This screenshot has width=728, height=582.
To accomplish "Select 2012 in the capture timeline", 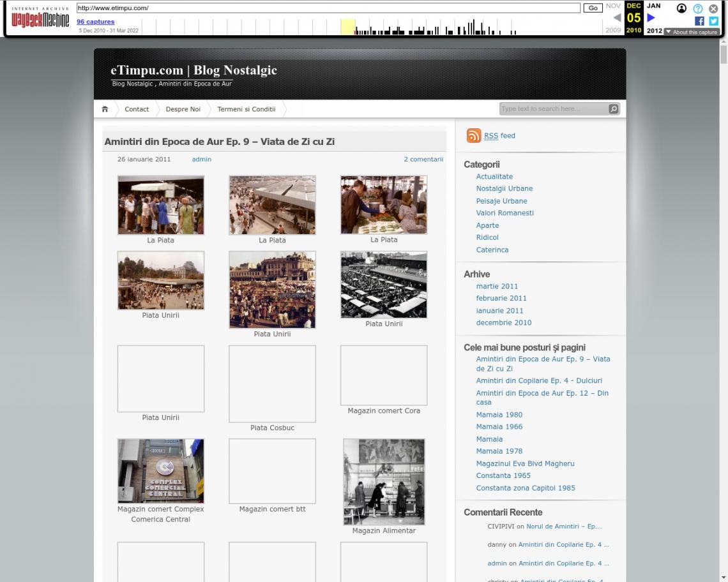I will point(654,31).
